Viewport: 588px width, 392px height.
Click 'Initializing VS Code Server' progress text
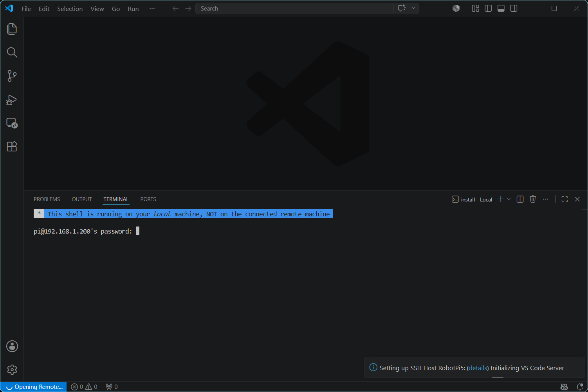(527, 368)
